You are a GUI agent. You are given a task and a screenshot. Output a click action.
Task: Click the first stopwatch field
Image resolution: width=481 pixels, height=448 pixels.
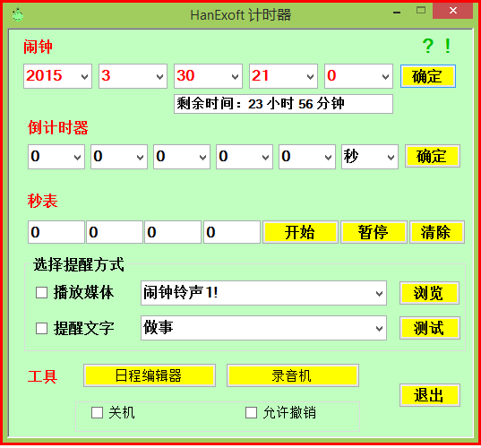pyautogui.click(x=56, y=232)
